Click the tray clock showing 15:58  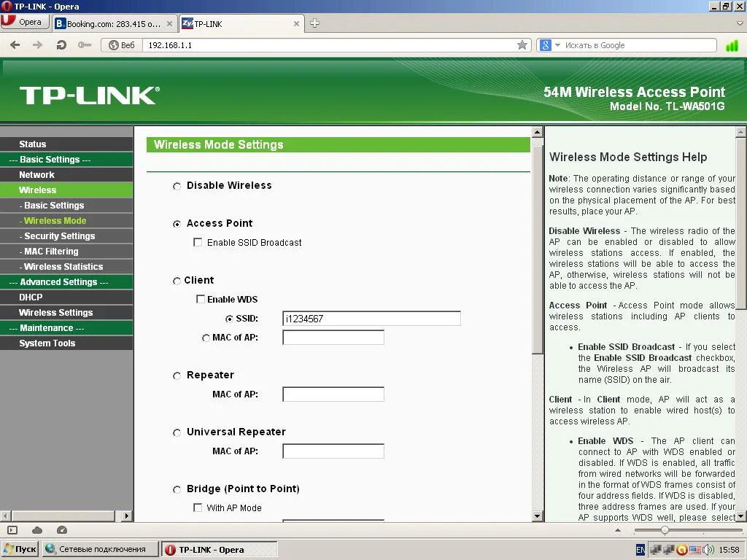click(729, 550)
